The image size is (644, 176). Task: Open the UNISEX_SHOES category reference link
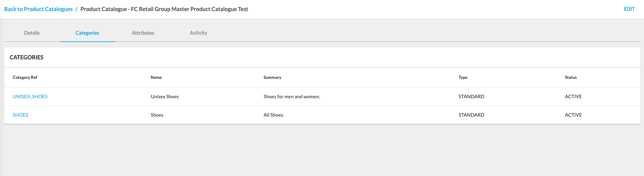pyautogui.click(x=30, y=97)
